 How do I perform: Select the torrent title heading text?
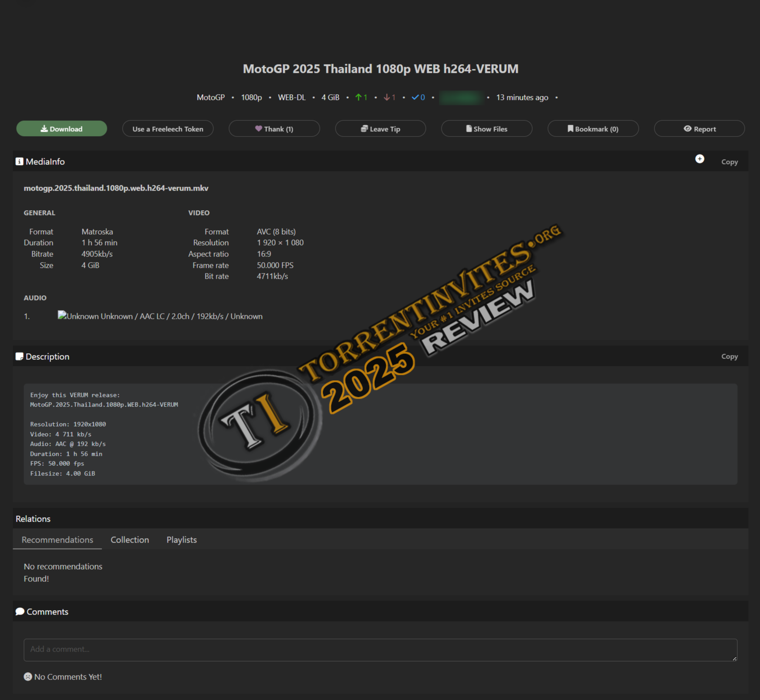[380, 68]
